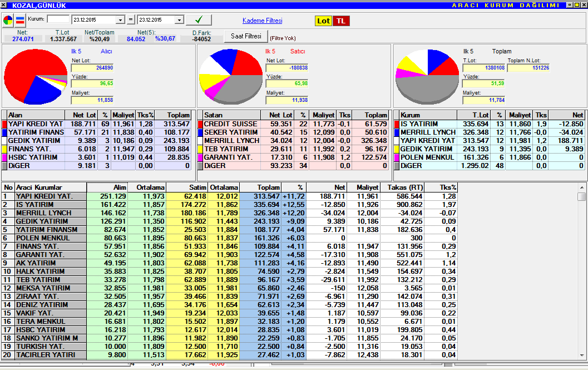Click the pie chart view icon
The width and height of the screenshot is (588, 370).
pyautogui.click(x=8, y=21)
